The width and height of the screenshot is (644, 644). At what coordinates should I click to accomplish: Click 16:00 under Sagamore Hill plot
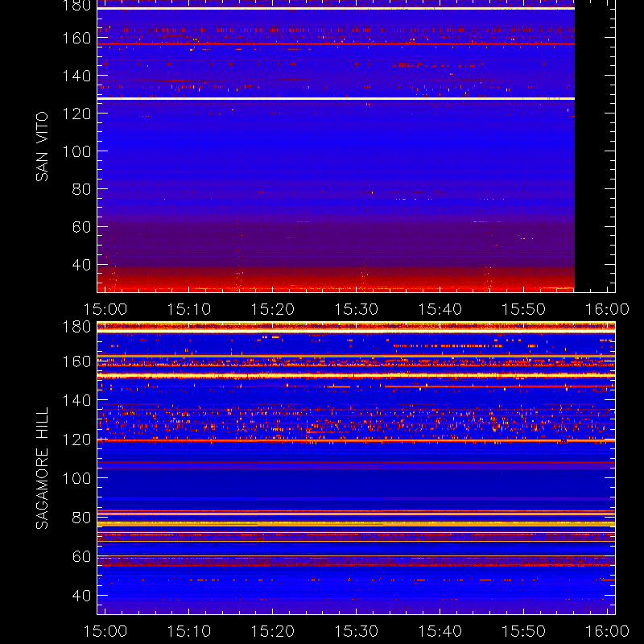tap(607, 631)
